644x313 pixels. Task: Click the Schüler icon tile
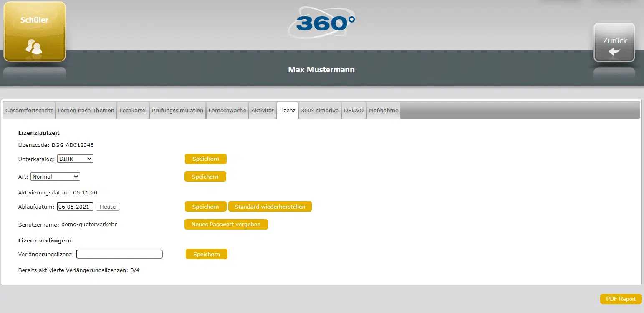(35, 32)
